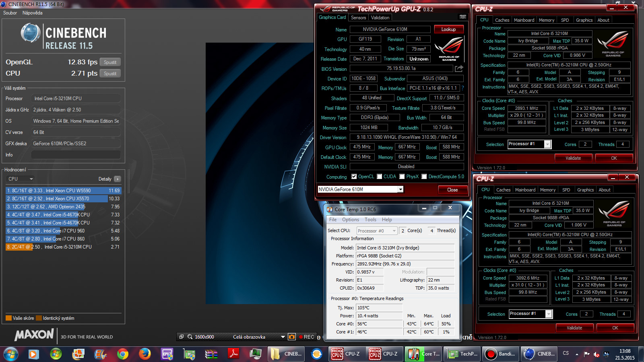Run the CPU test with Spustit

(110, 74)
